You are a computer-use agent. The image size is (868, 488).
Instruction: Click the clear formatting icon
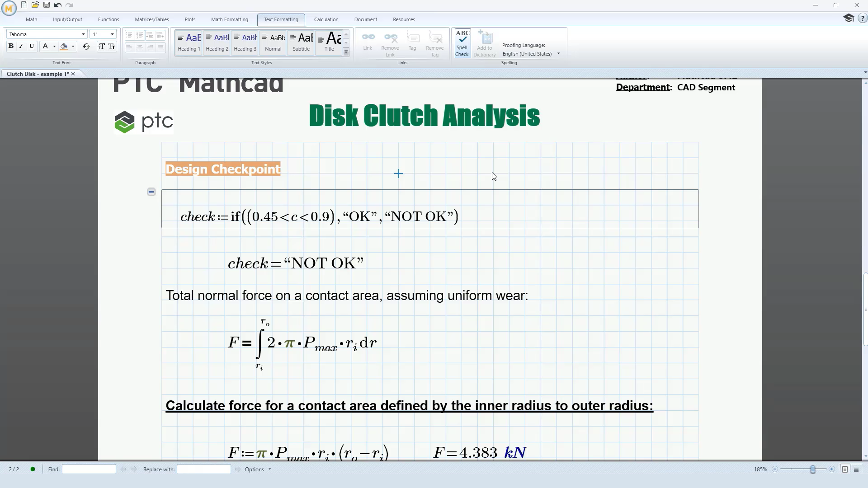click(86, 46)
